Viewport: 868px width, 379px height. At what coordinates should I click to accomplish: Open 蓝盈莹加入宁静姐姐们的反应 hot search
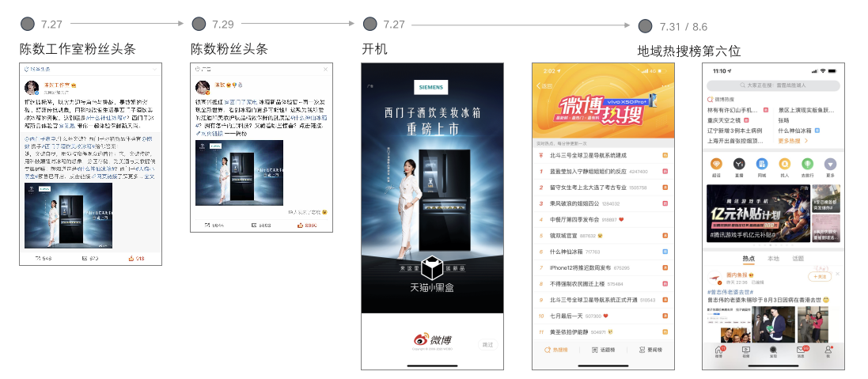(x=604, y=172)
